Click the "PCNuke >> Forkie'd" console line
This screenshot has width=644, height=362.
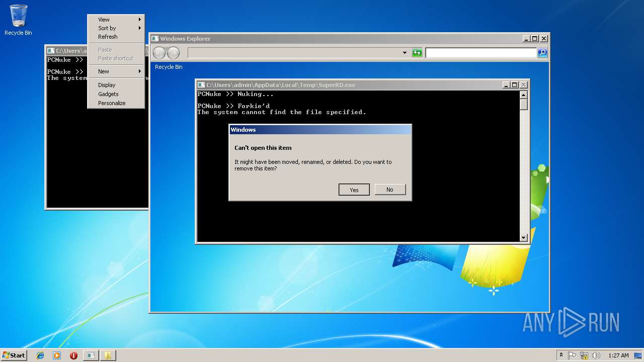click(233, 106)
